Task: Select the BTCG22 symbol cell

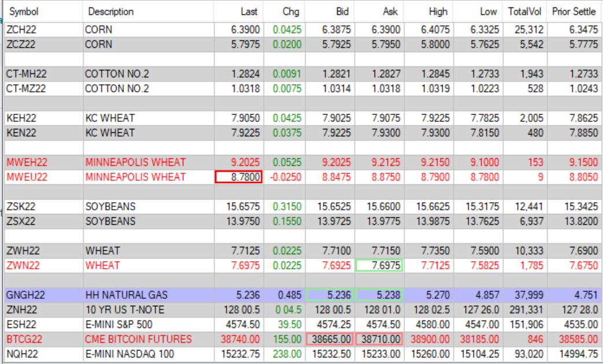Action: tap(44, 339)
